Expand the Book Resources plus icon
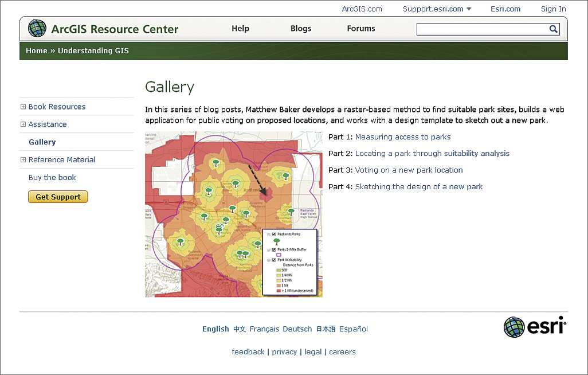588x375 pixels. [x=23, y=107]
